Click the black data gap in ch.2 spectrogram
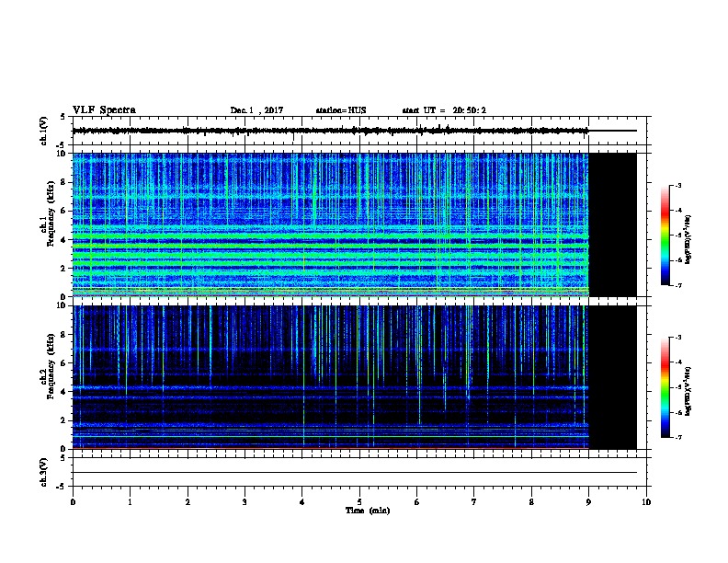 [x=613, y=377]
